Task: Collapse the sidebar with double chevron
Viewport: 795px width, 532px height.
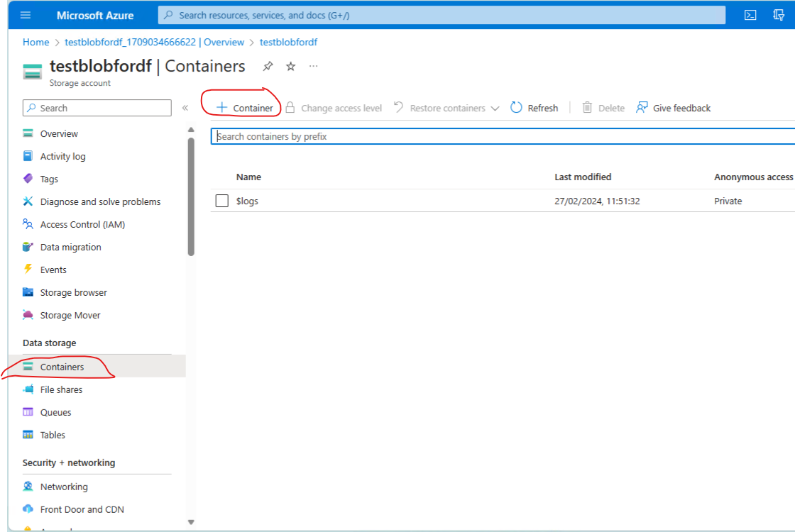Action: [x=185, y=108]
